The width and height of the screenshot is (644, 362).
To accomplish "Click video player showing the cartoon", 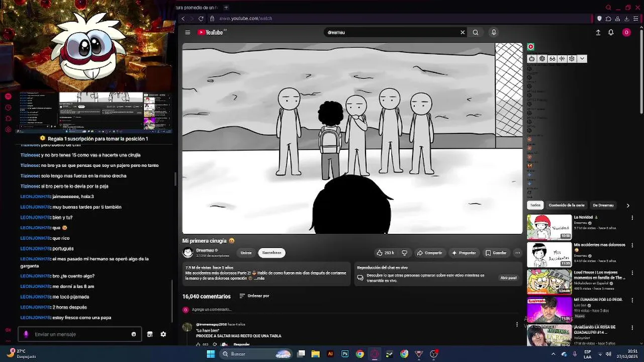I will tap(352, 138).
